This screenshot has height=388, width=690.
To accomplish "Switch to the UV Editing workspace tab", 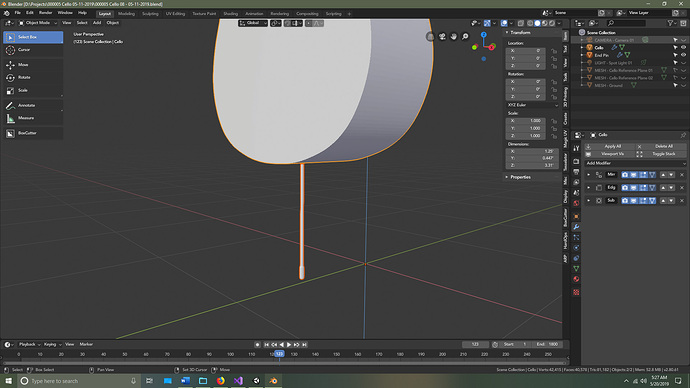I will (175, 14).
